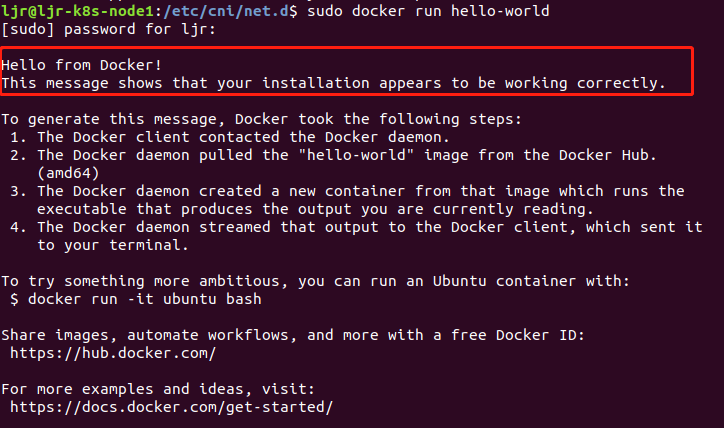Screen dimensions: 724x428
Task: Open the hub.docker.com link
Action: click(x=112, y=353)
